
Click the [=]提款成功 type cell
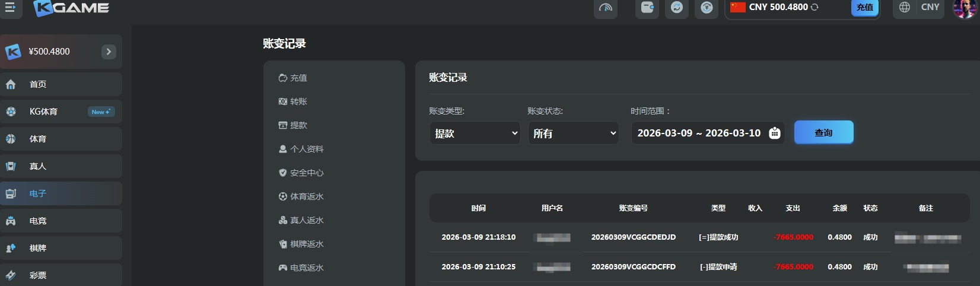pos(718,237)
